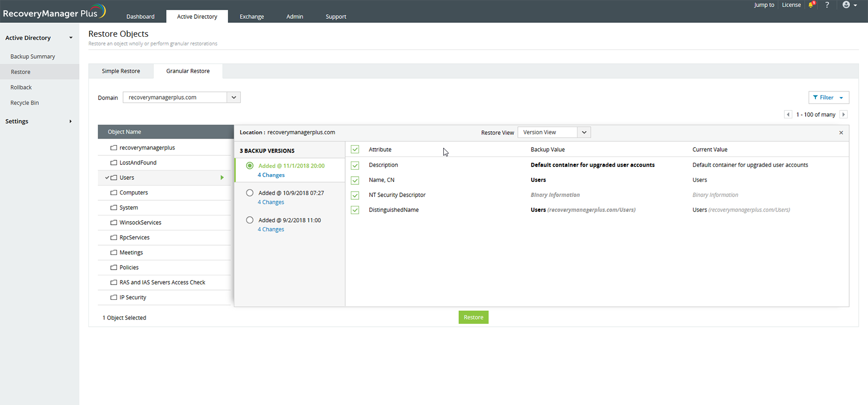
Task: Uncheck the Description attribute checkbox
Action: 355,165
